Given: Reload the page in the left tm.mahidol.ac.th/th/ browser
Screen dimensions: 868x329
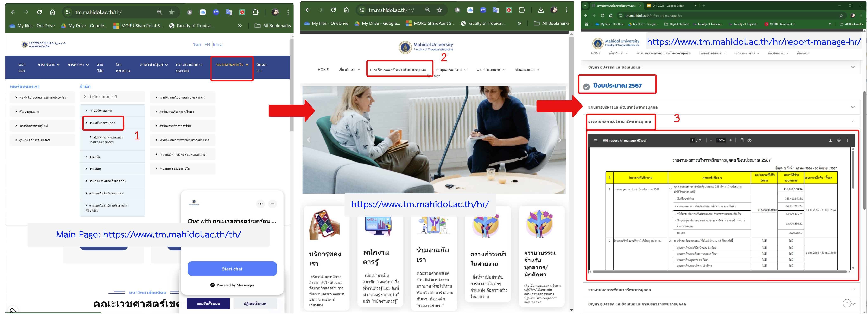Looking at the screenshot, I should pyautogui.click(x=39, y=12).
